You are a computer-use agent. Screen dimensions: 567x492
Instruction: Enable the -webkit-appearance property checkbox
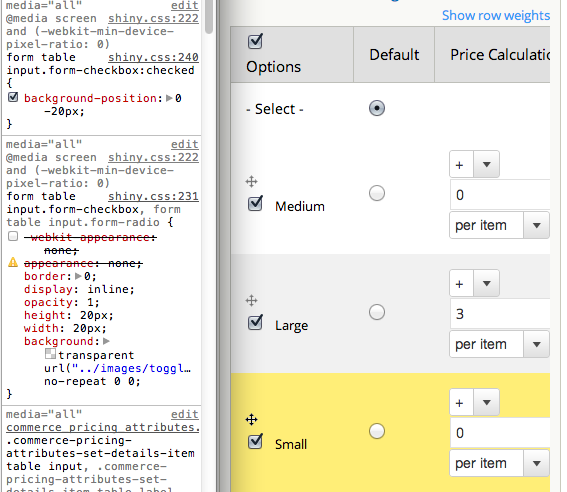click(13, 236)
